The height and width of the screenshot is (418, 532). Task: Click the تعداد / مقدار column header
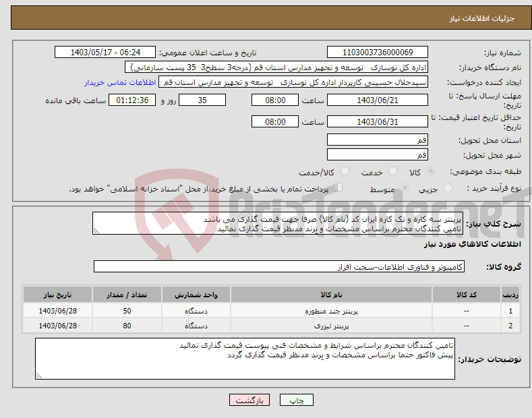[x=127, y=295]
